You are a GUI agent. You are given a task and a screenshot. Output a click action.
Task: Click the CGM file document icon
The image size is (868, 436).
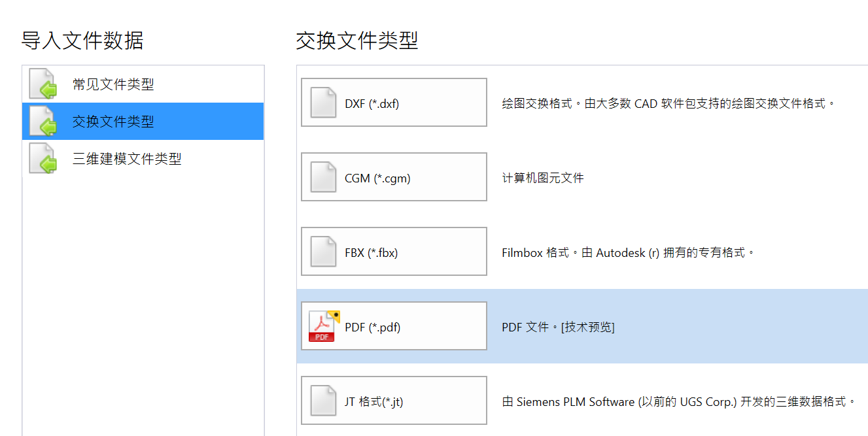click(x=323, y=177)
